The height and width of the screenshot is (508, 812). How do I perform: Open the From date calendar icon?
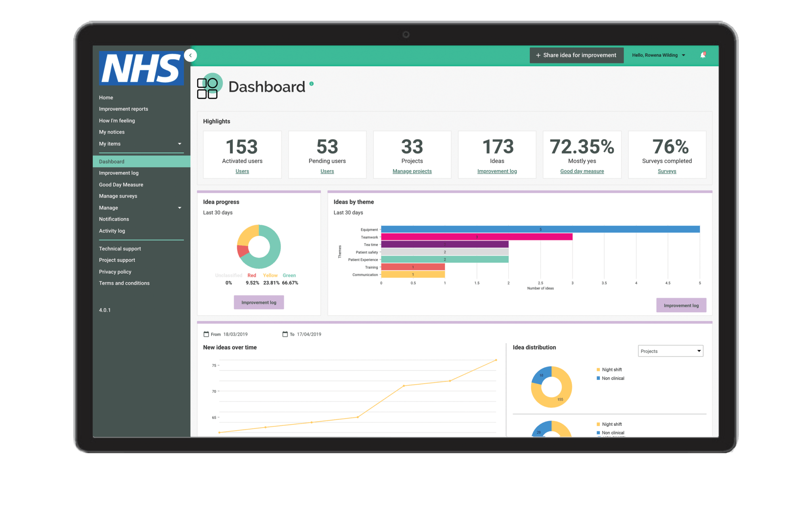[206, 334]
